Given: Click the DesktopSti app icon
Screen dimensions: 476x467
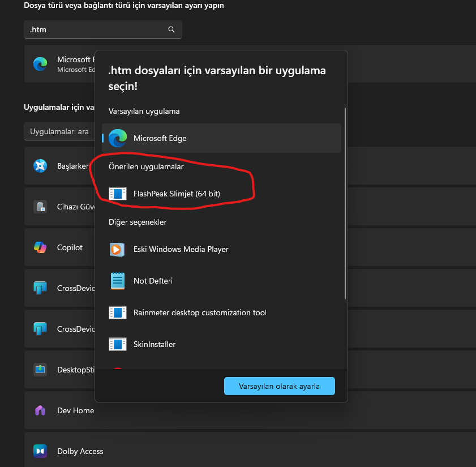Looking at the screenshot, I should (40, 370).
